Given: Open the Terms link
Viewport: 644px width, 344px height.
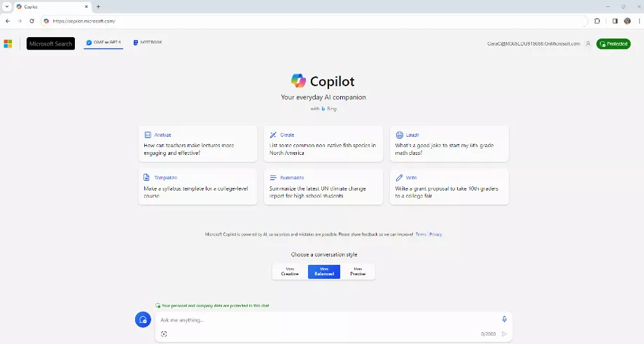Looking at the screenshot, I should (421, 234).
